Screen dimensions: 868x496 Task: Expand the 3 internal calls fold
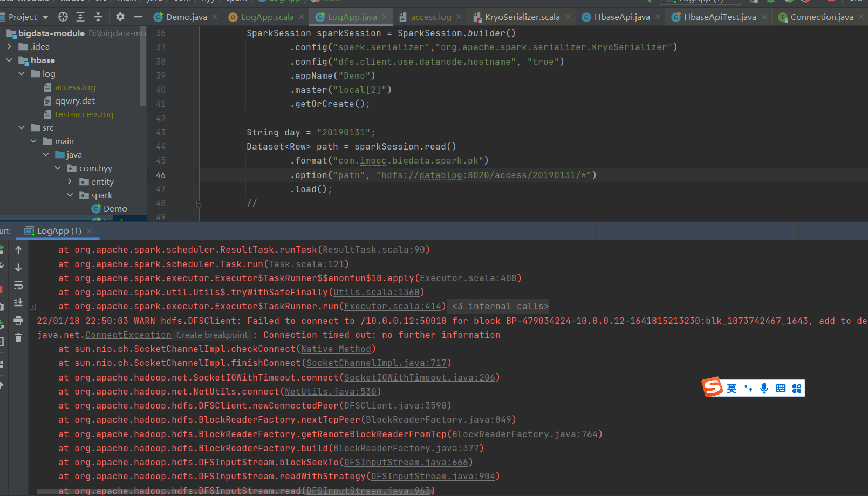click(500, 306)
